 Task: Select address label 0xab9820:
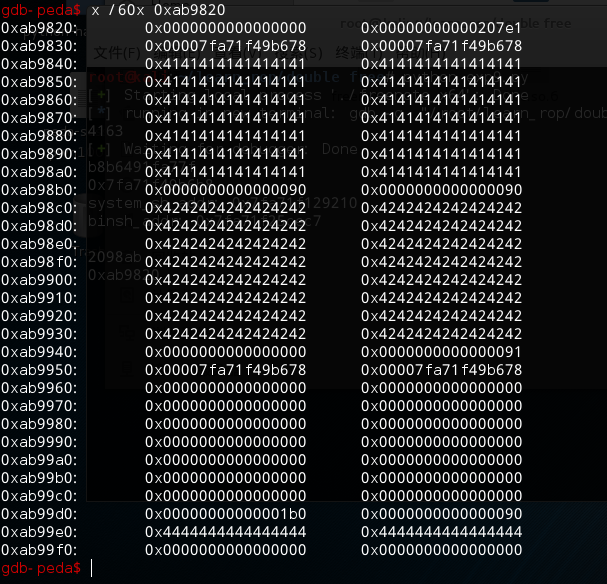pos(39,28)
